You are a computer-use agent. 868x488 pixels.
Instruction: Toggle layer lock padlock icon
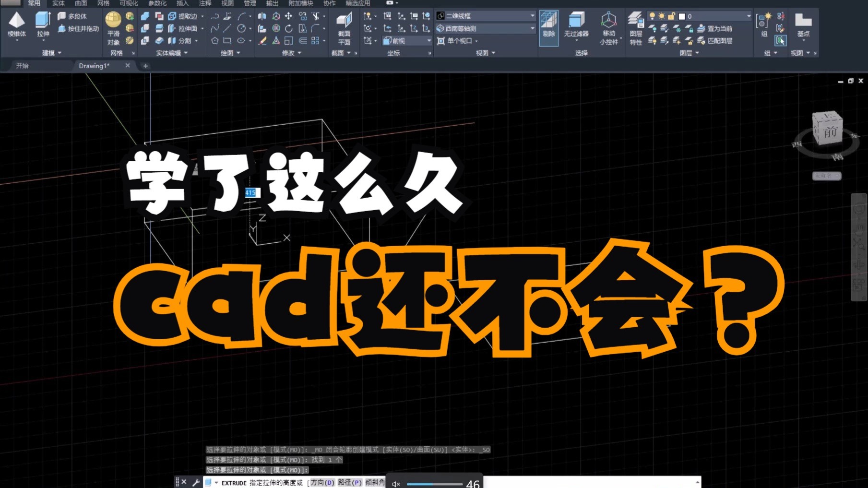(x=671, y=16)
